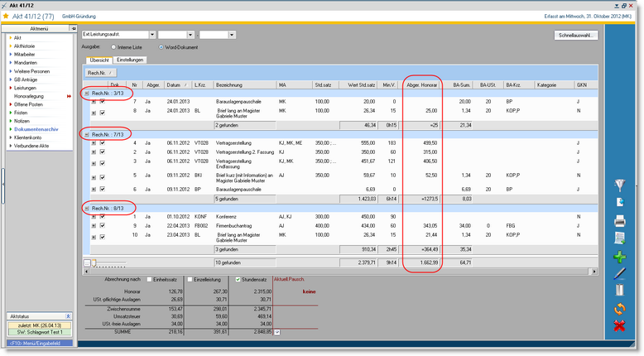The width and height of the screenshot is (644, 356).
Task: Toggle checkbox in row Nr 8
Action: [x=103, y=113]
